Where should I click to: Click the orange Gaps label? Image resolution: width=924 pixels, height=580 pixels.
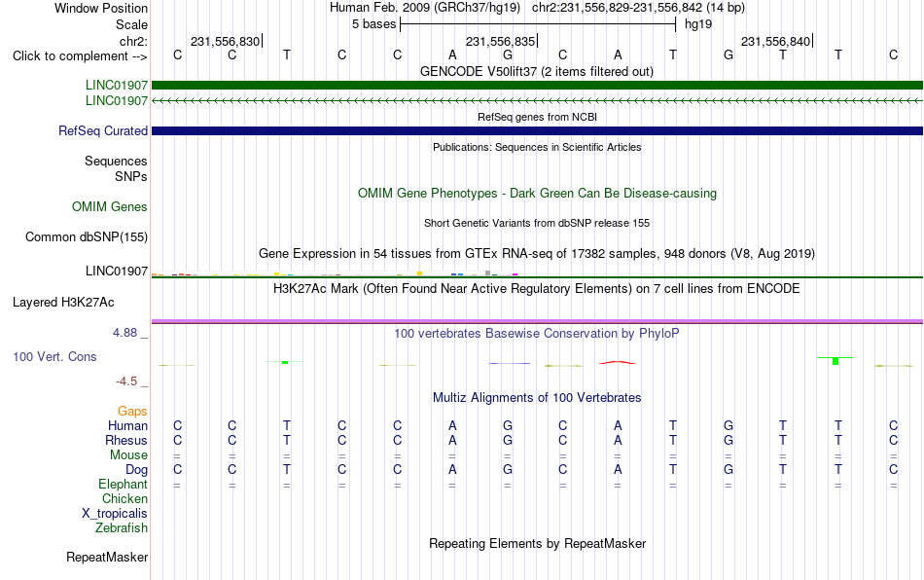(132, 411)
